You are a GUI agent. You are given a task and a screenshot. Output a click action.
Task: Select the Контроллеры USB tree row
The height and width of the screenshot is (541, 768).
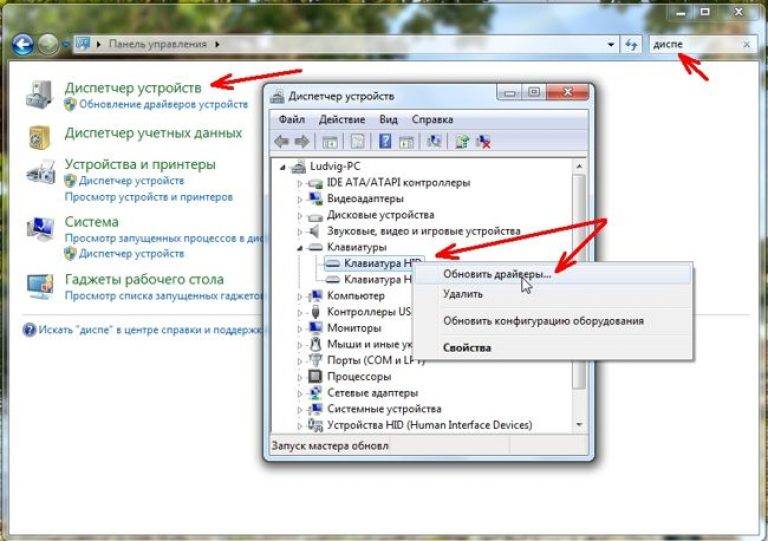pyautogui.click(x=360, y=312)
